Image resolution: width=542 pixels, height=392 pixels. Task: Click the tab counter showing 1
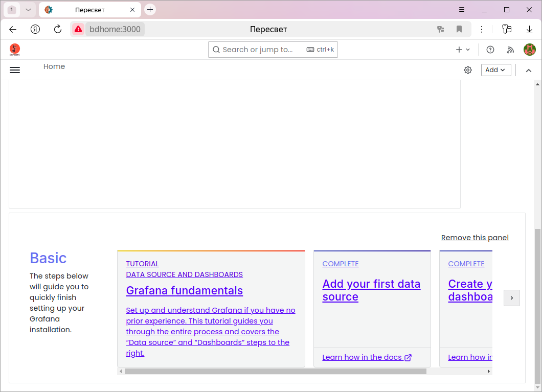pos(11,10)
